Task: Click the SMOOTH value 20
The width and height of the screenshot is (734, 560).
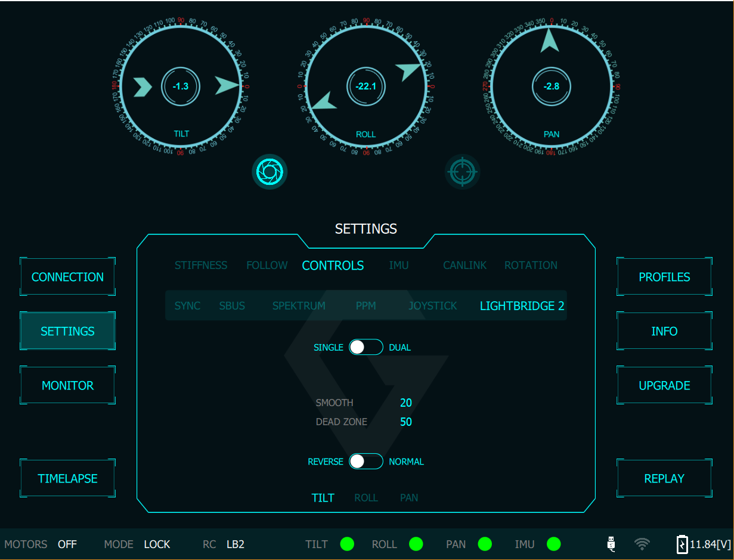Action: click(x=406, y=403)
